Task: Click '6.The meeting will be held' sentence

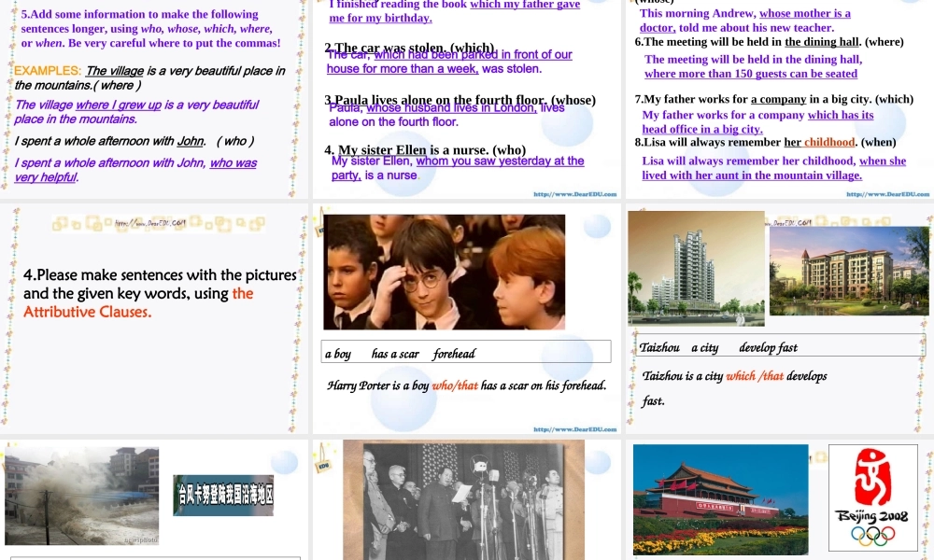Action: point(769,42)
